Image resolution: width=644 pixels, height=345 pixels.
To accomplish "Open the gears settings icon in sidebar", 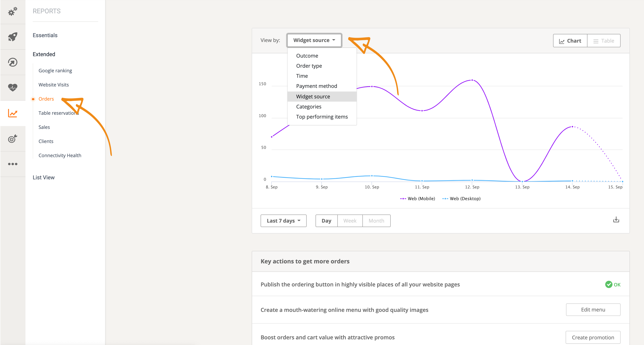I will click(x=13, y=11).
